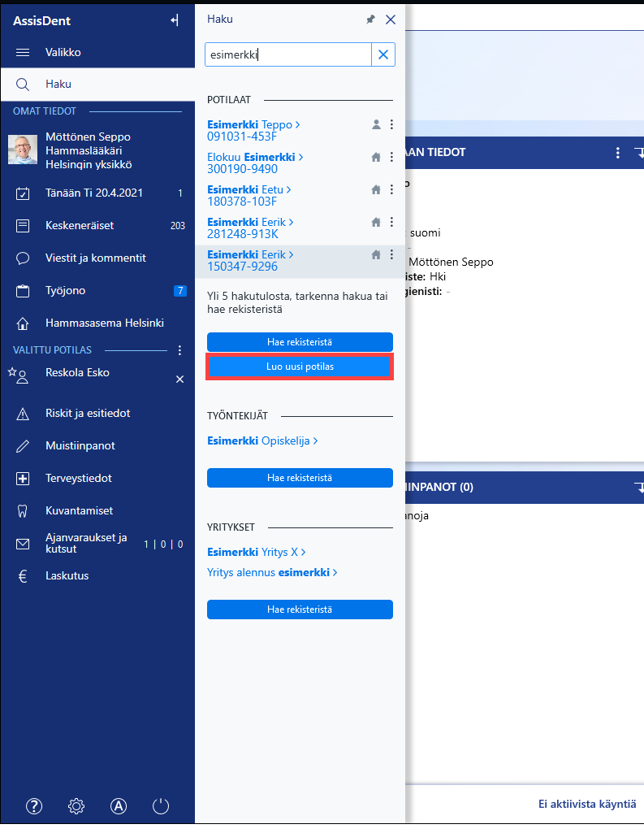Open options menu for Esimerkki Teppo
The width and height of the screenshot is (644, 833).
391,124
